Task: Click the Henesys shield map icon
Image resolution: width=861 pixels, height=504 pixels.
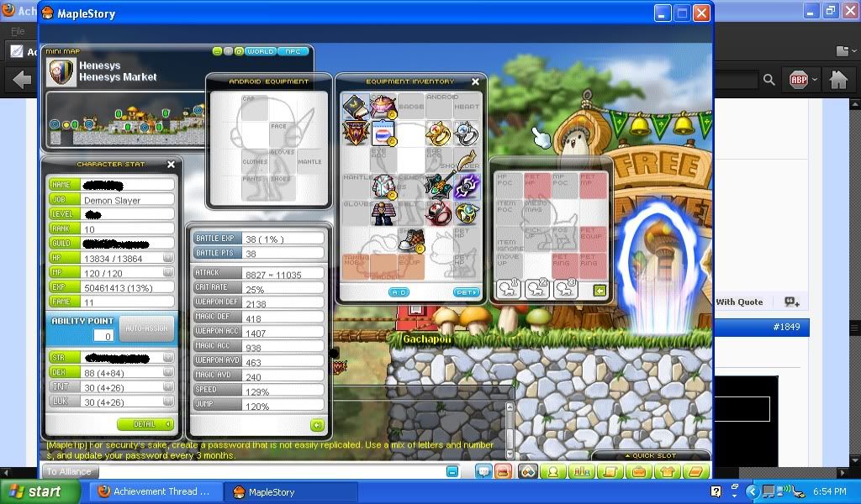Action: click(x=61, y=72)
